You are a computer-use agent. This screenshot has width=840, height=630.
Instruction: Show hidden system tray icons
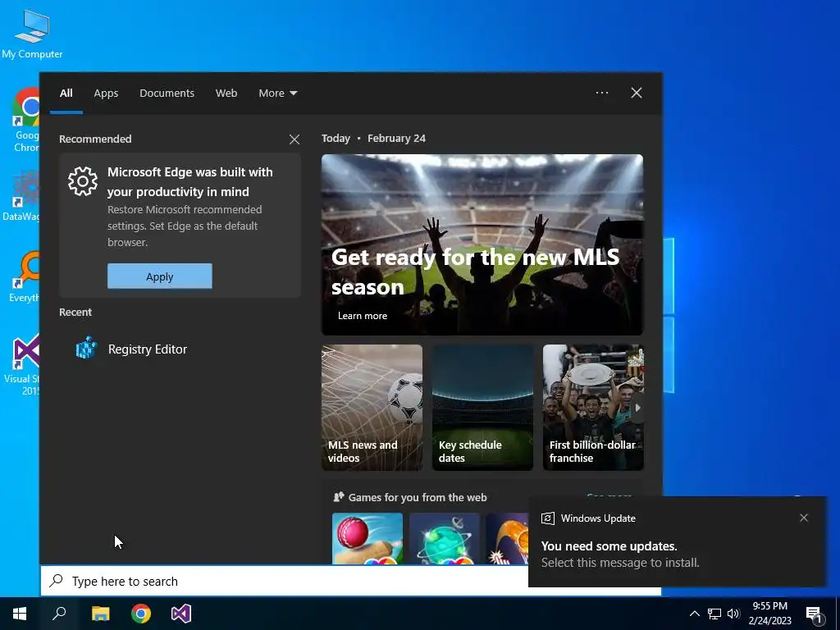coord(694,614)
